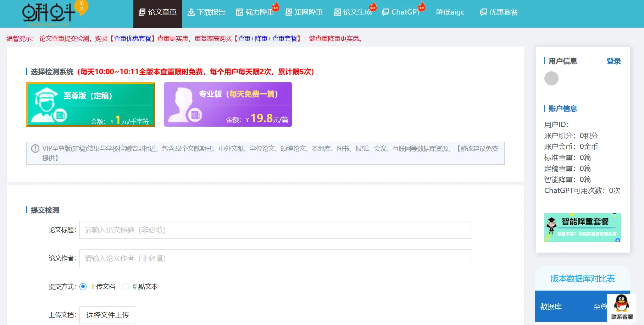Click the 选择文件上传 button
Image resolution: width=644 pixels, height=325 pixels.
pos(107,315)
